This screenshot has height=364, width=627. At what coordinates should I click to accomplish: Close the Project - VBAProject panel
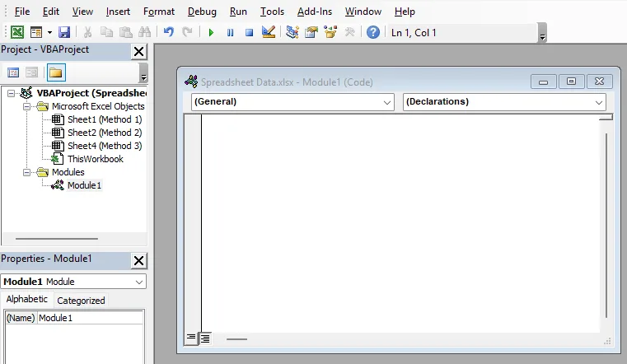(x=138, y=52)
